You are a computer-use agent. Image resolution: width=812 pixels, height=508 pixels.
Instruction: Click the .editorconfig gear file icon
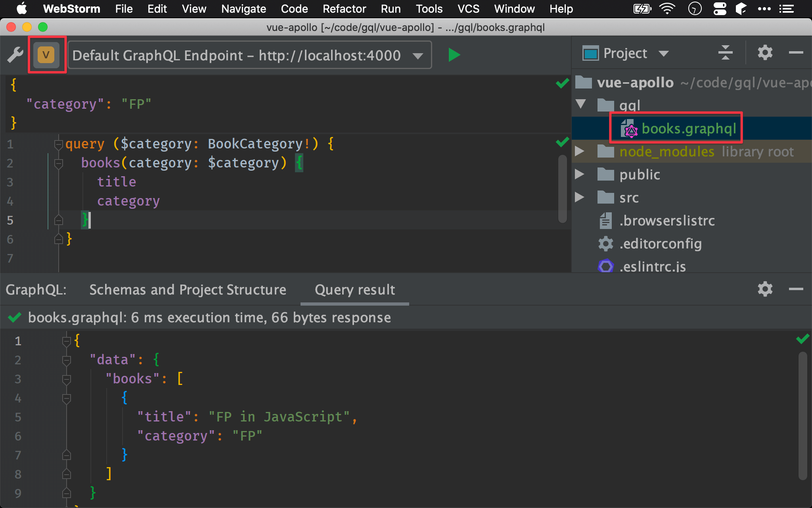pos(605,243)
